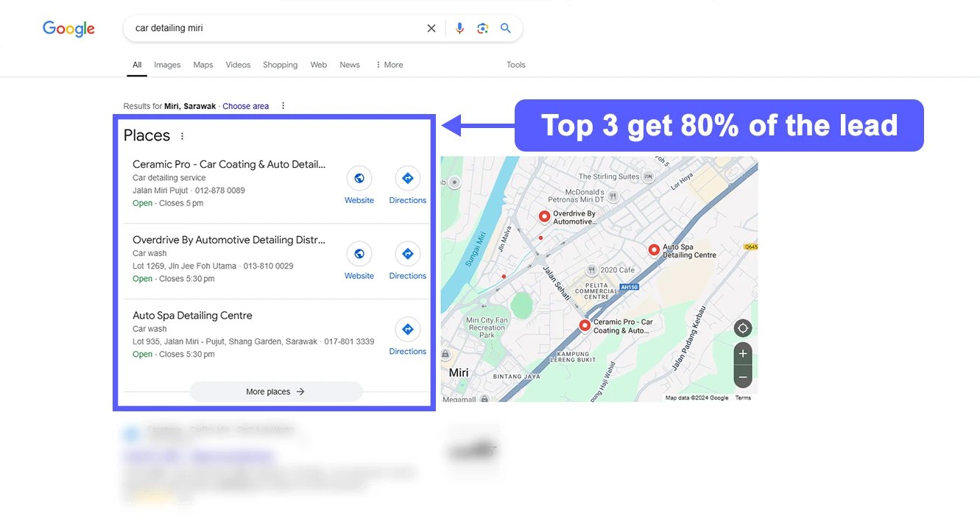Image resolution: width=980 pixels, height=518 pixels.
Task: Expand the More search categories menu
Action: pos(389,65)
